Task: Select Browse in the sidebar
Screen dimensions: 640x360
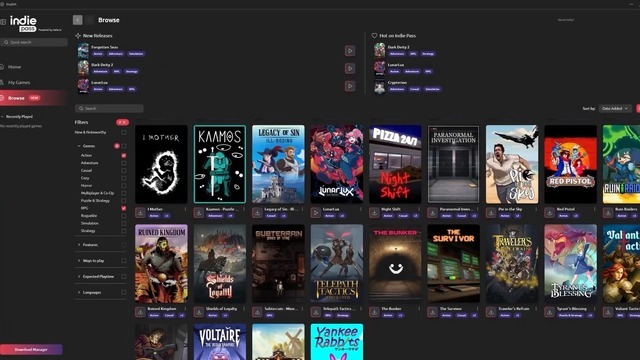Action: coord(33,98)
